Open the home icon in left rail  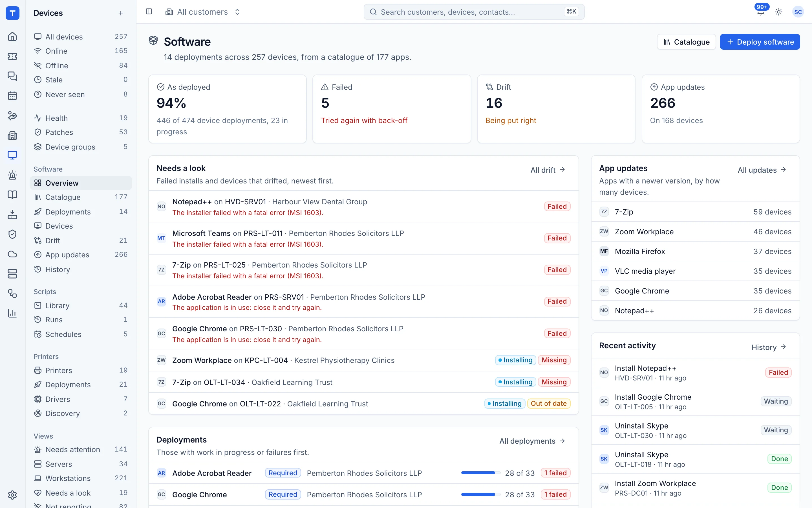click(12, 36)
